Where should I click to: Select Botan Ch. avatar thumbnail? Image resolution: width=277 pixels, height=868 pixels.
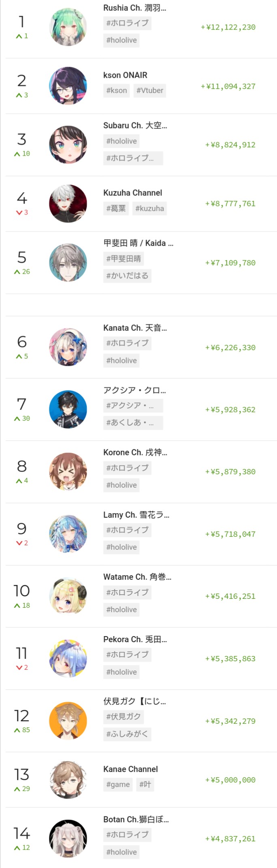[x=68, y=838]
